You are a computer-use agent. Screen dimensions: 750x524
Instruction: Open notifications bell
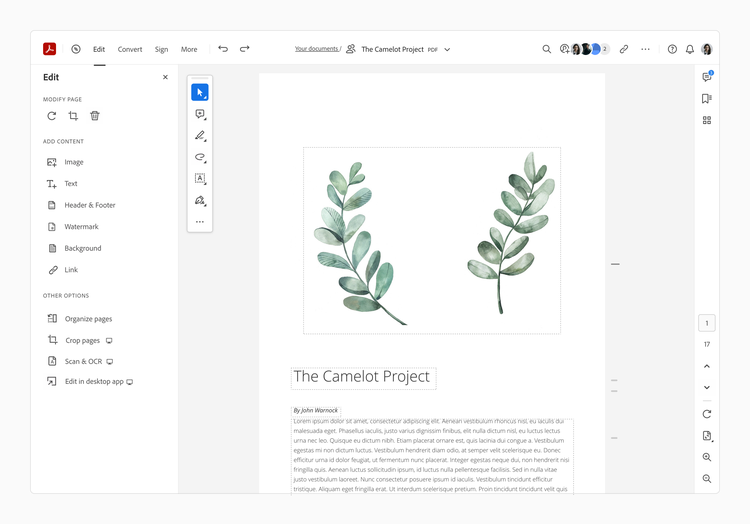click(x=690, y=49)
